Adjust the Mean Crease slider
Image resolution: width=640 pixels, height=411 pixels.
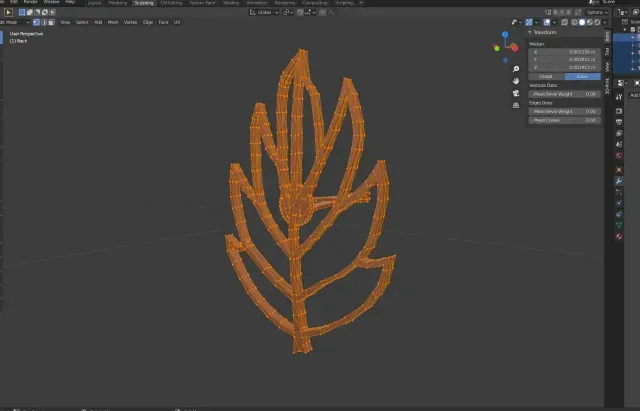pyautogui.click(x=564, y=120)
